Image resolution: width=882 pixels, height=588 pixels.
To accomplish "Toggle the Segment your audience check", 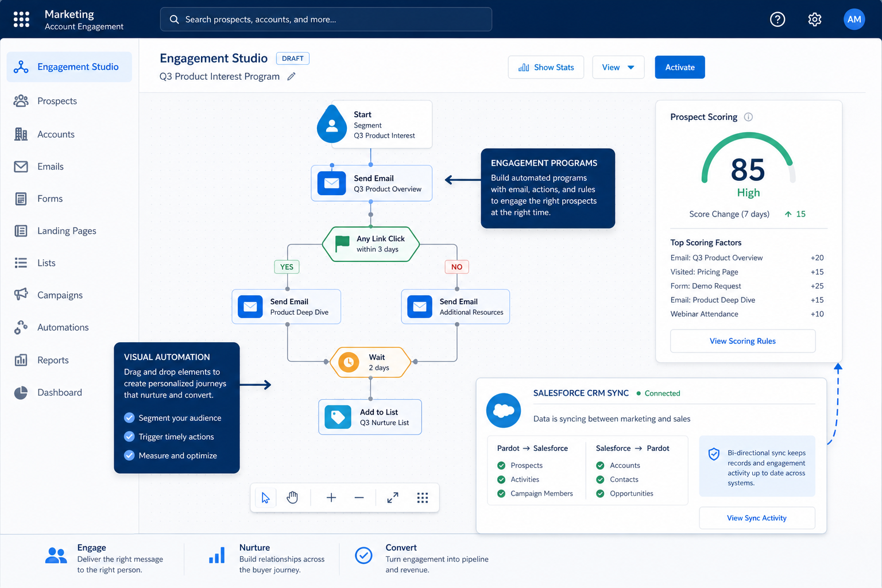I will [129, 417].
